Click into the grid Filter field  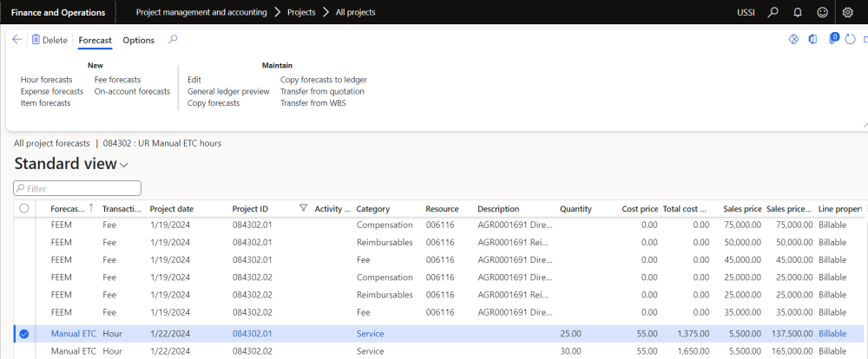click(78, 188)
